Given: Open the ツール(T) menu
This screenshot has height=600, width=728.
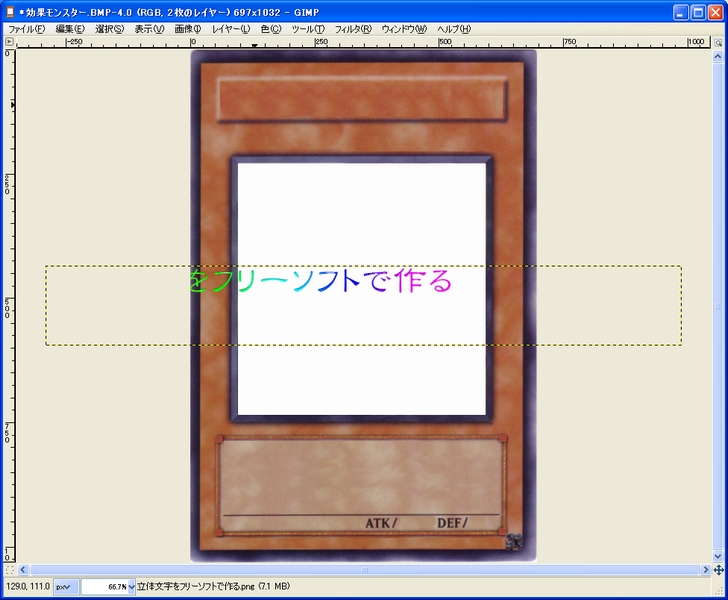Looking at the screenshot, I should tap(307, 29).
